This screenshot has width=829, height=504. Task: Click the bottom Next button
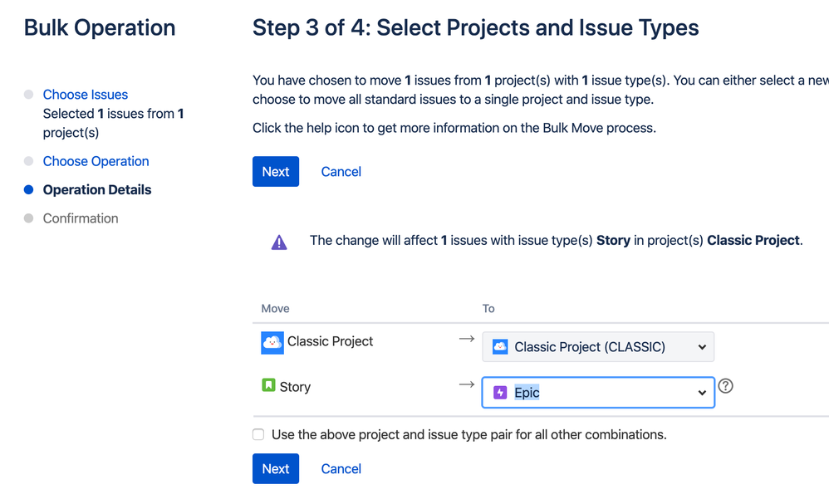click(276, 468)
